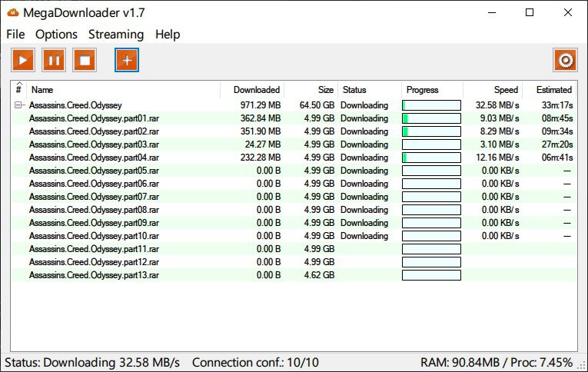Screen dimensions: 588x372
Task: Open the Options menu
Action: coord(56,35)
